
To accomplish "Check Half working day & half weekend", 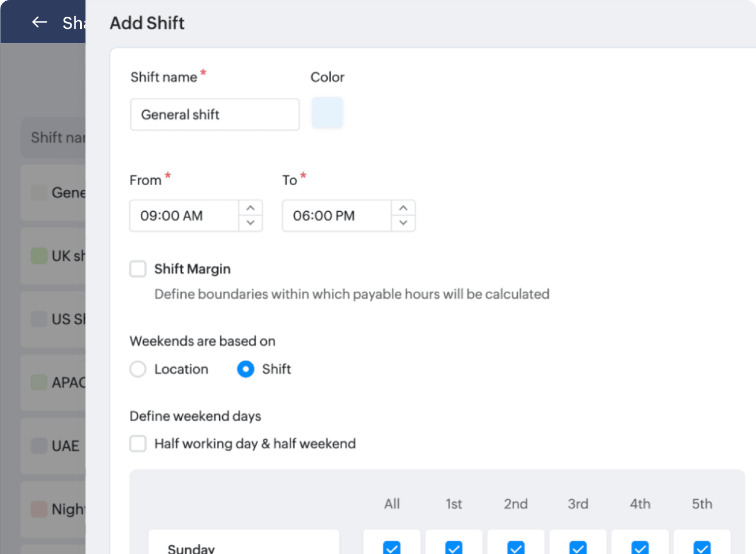I will click(138, 444).
